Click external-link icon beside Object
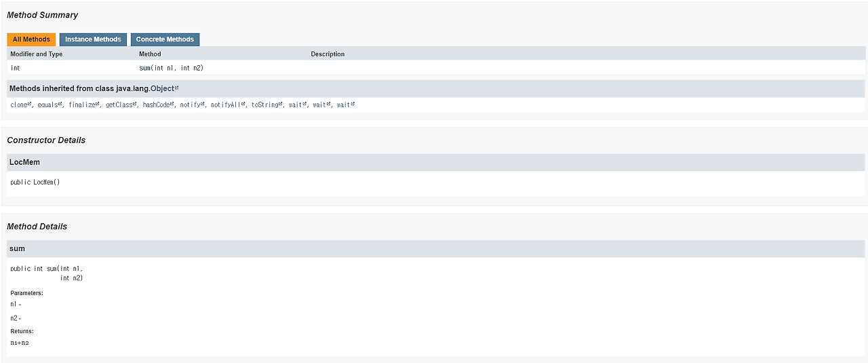868x363 pixels. (176, 88)
